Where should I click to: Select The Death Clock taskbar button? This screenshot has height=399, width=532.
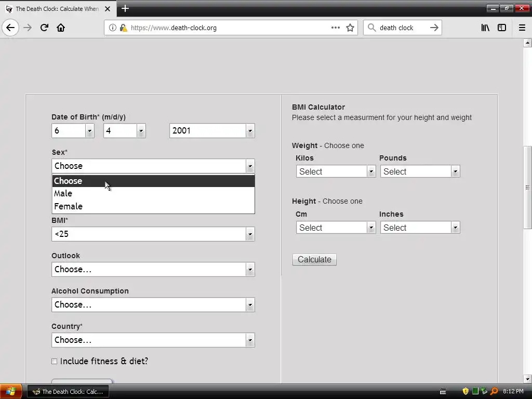(68, 392)
